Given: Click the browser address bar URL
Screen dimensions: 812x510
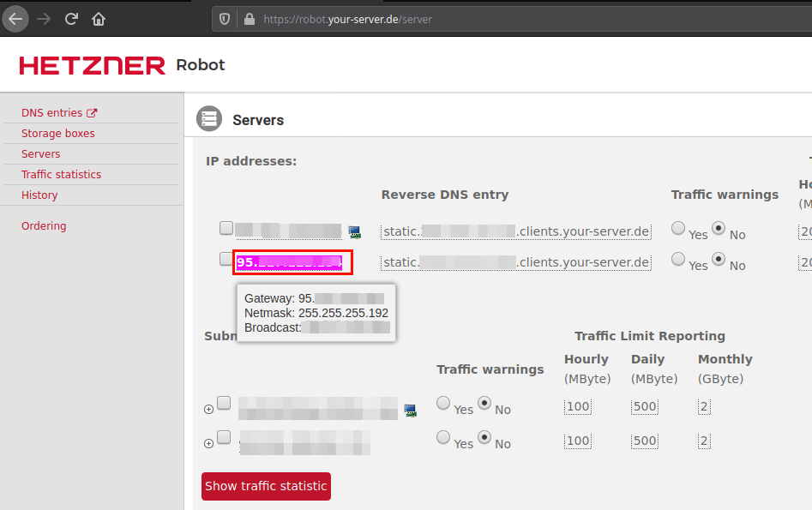Looking at the screenshot, I should pos(347,20).
